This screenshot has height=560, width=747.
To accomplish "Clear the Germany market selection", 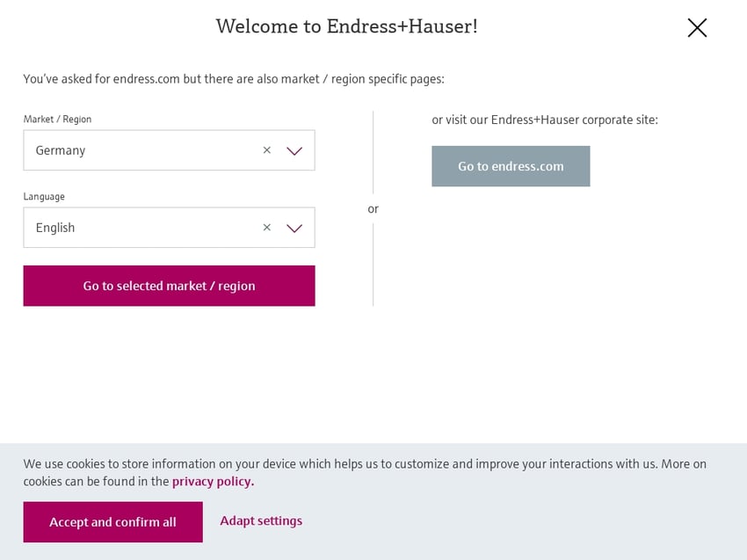I will pos(267,150).
